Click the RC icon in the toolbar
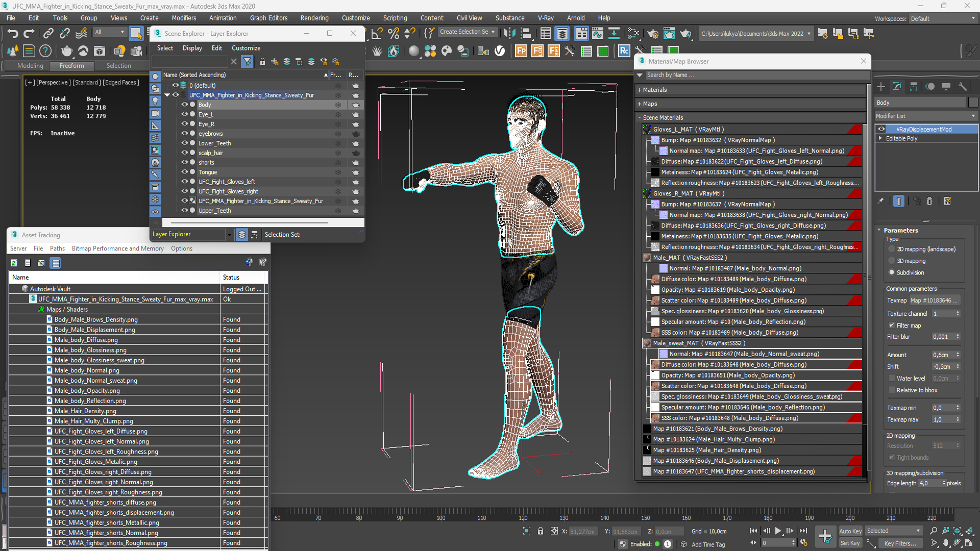Viewport: 980px width, 551px height. point(624,51)
